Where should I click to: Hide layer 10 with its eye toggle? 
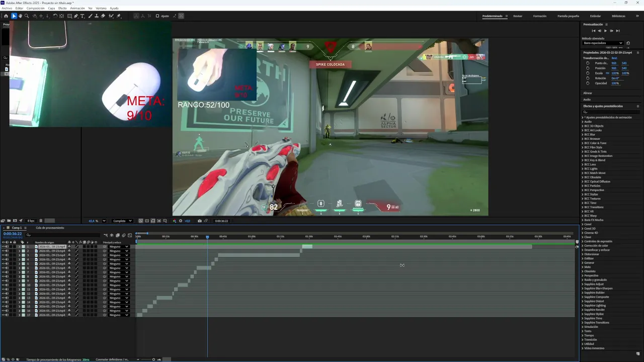(x=3, y=285)
